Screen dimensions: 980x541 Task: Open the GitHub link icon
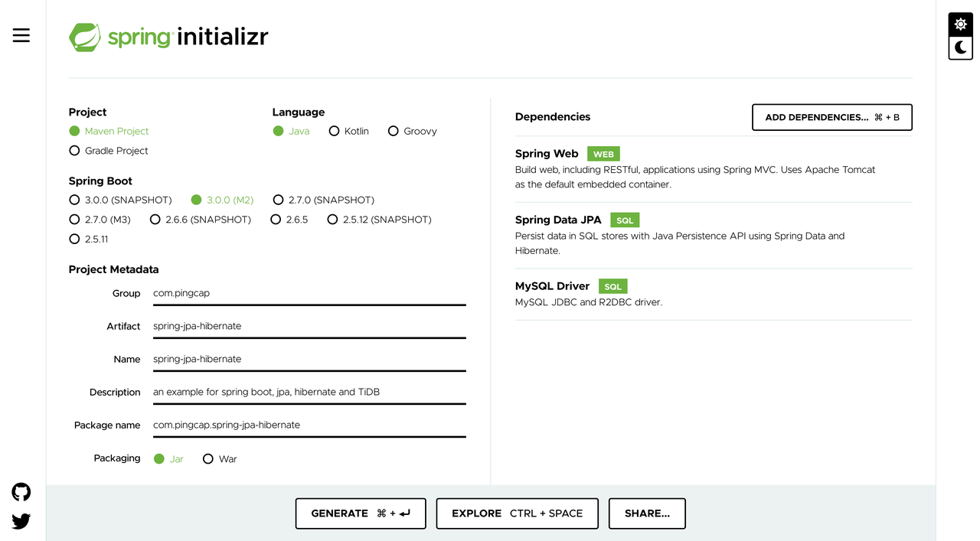coord(21,492)
